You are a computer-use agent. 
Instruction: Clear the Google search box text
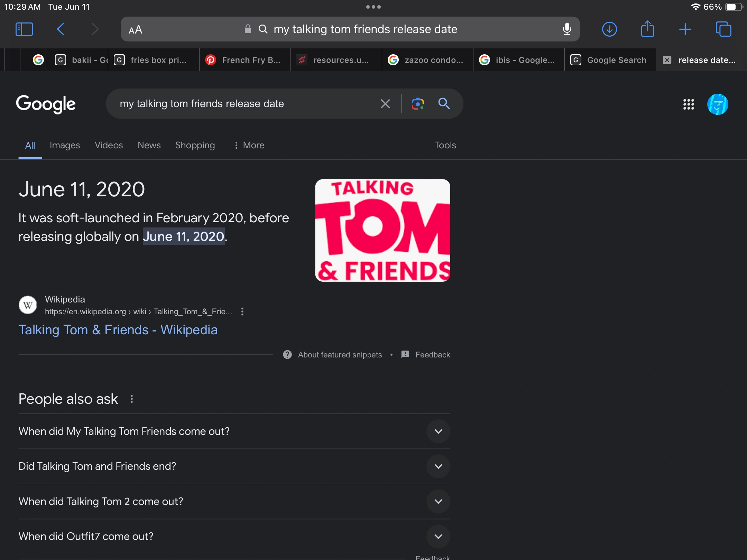(x=385, y=104)
